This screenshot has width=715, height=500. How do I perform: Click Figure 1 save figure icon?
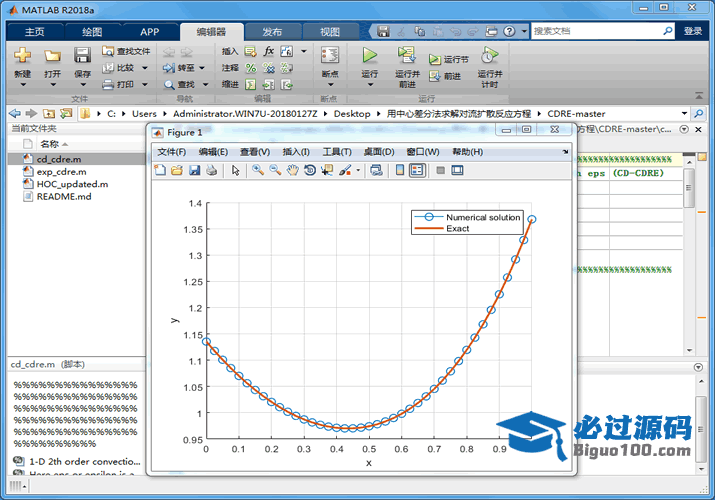194,170
